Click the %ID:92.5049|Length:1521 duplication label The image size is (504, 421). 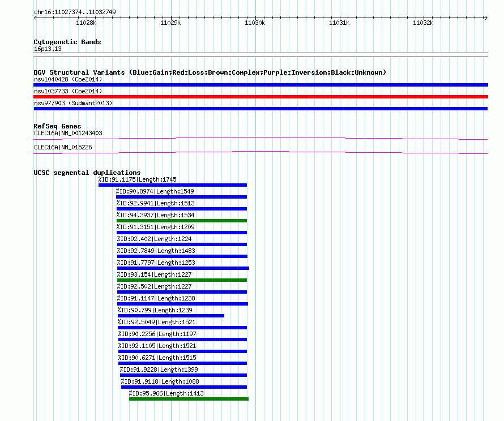156,322
